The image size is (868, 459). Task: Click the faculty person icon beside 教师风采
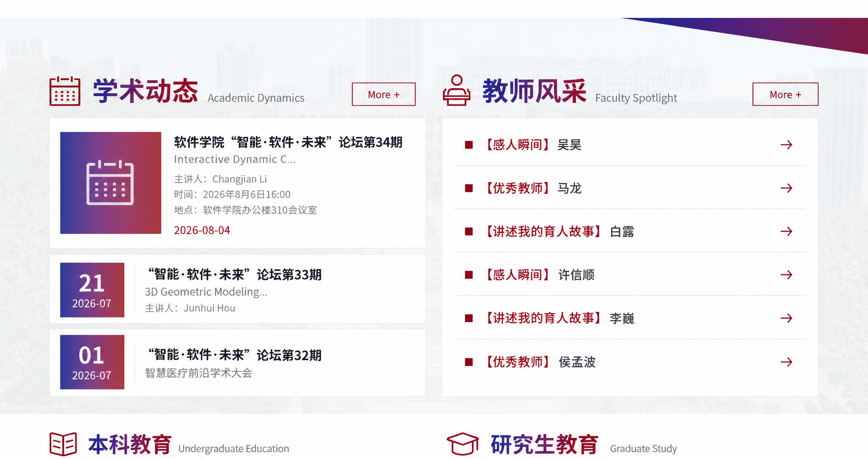[456, 90]
